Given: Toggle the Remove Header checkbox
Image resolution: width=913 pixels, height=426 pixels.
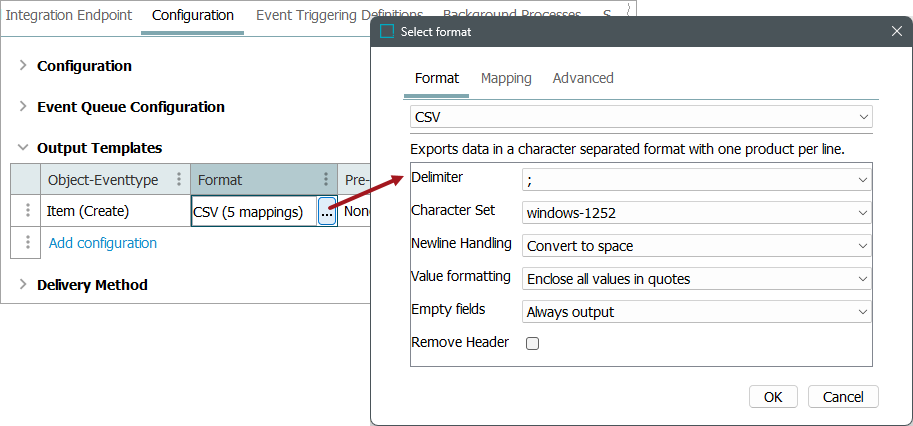Looking at the screenshot, I should point(533,343).
